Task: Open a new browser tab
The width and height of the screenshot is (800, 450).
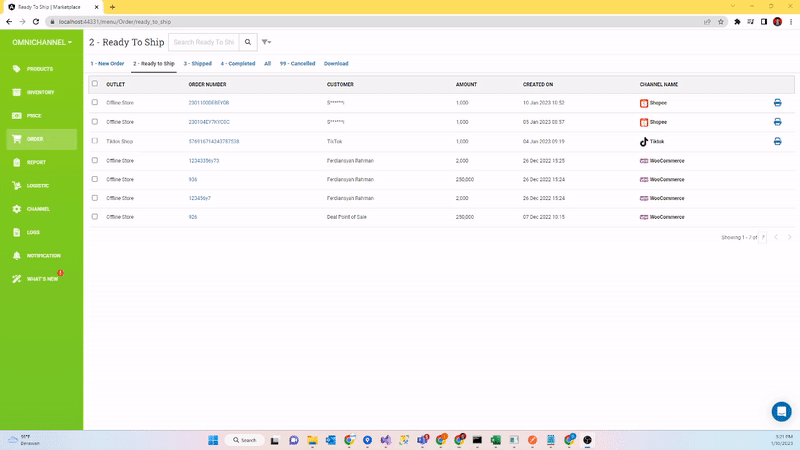Action: point(112,7)
